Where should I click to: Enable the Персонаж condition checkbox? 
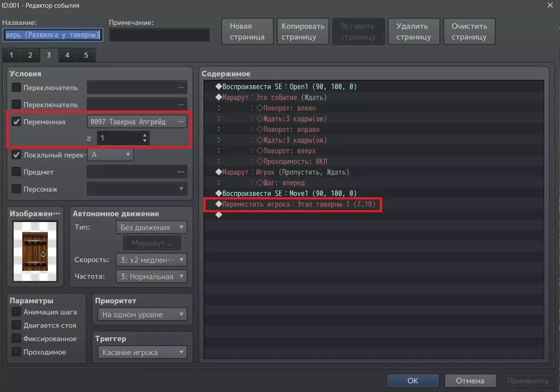(x=16, y=189)
